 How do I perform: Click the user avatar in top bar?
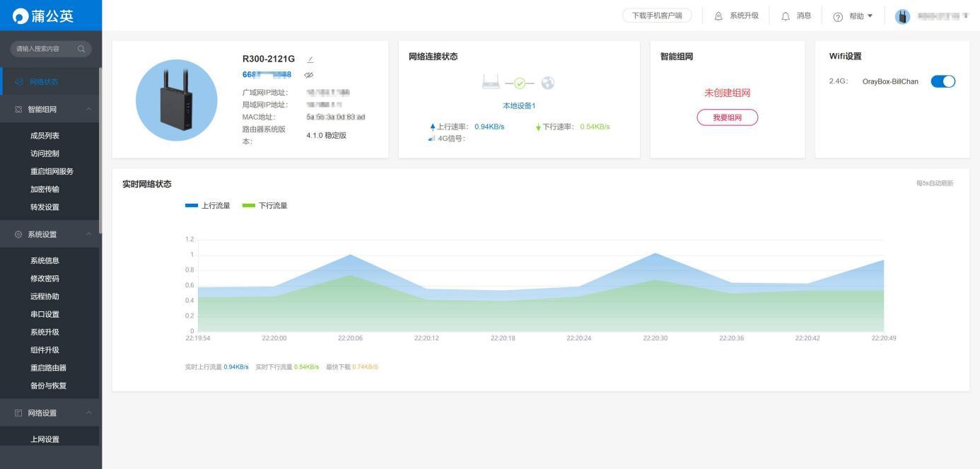click(903, 15)
